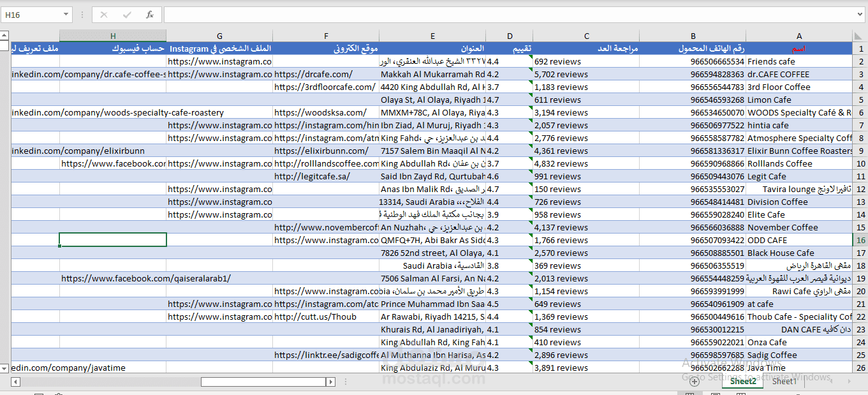Click the linkedin.com/company/elixirbunn cell
868x395 pixels.
coord(35,151)
